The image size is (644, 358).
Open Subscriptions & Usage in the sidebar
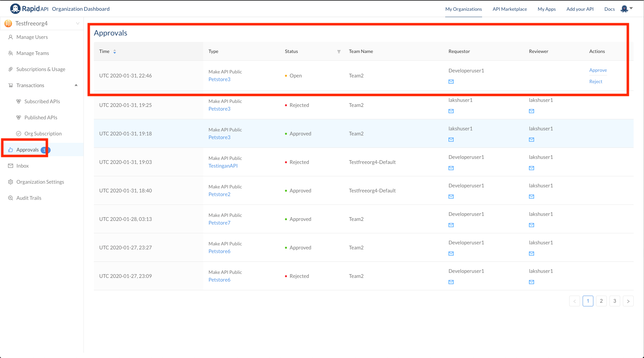pos(42,69)
